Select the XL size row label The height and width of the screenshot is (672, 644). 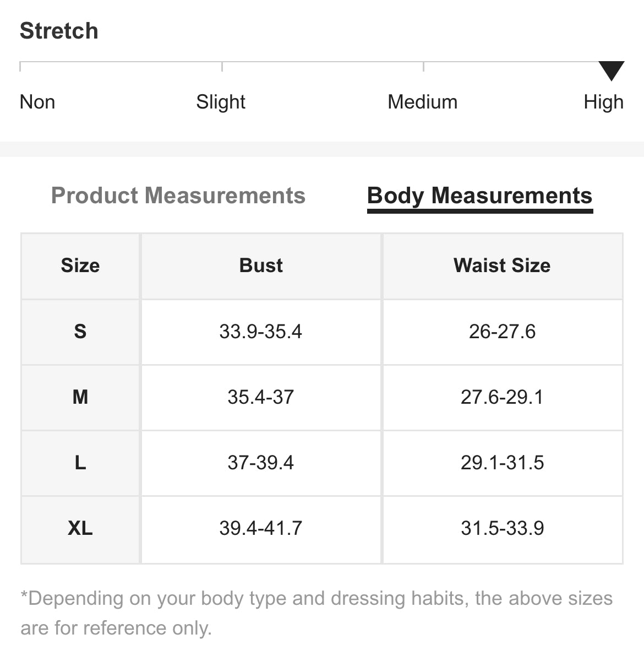80,529
